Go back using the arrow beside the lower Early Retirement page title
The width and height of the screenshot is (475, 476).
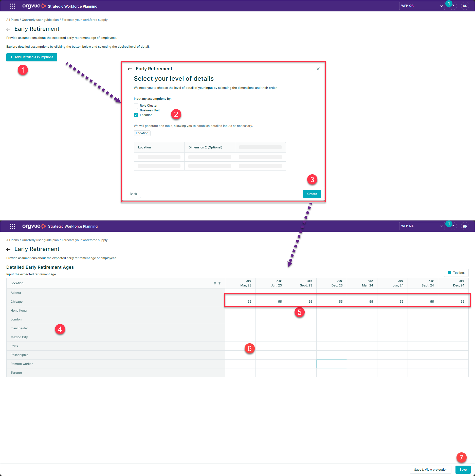[x=8, y=249]
